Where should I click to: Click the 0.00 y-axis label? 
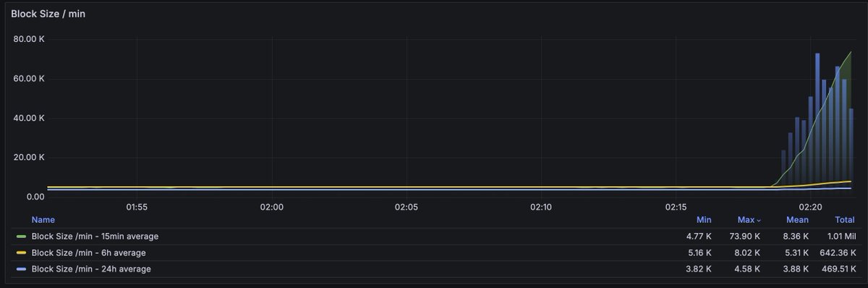[x=35, y=197]
